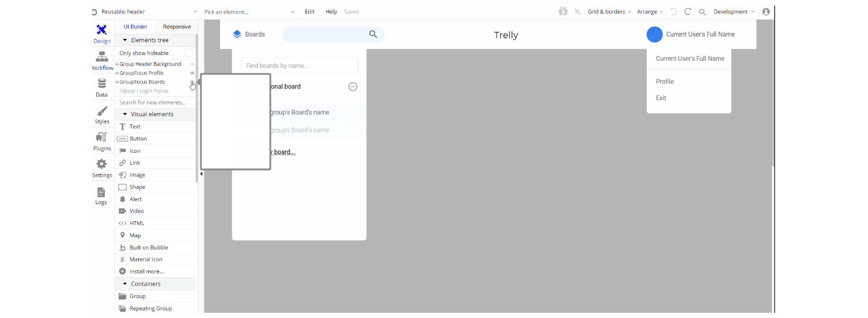Viewport: 868px width, 318px height.
Task: Click the Search for new elements field
Action: (156, 103)
